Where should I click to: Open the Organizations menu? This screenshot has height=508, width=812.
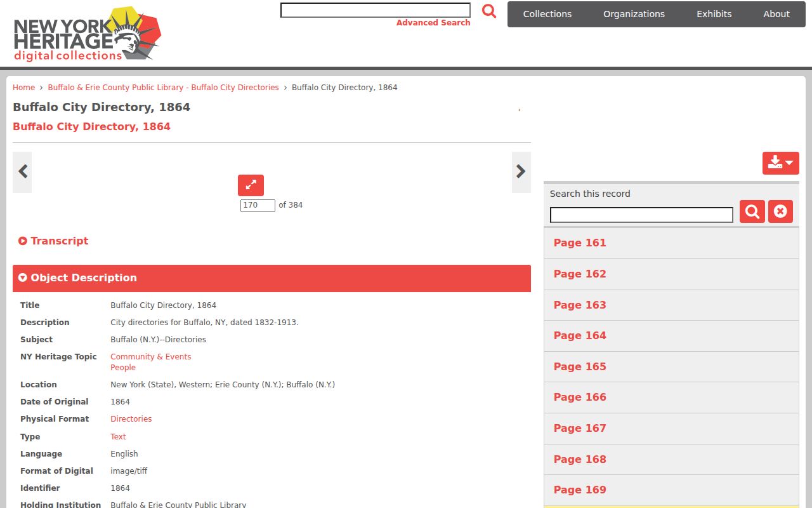634,14
